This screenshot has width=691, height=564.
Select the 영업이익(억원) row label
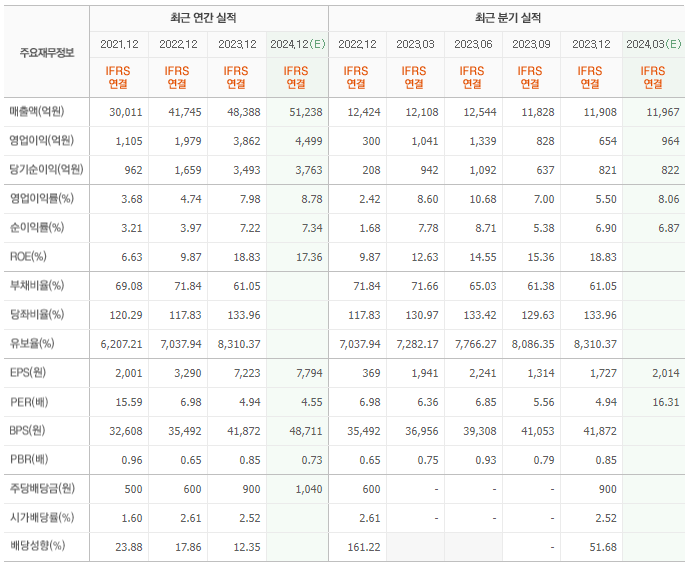(x=41, y=141)
